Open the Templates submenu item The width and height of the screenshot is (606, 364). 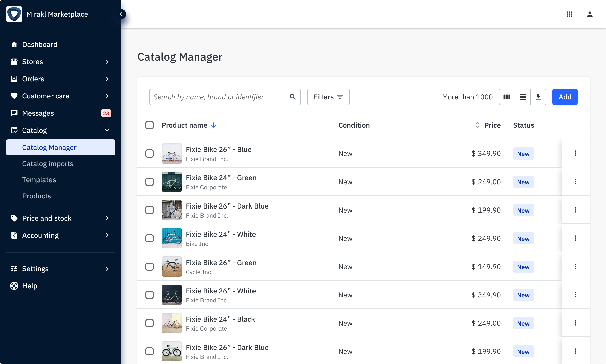(x=39, y=180)
